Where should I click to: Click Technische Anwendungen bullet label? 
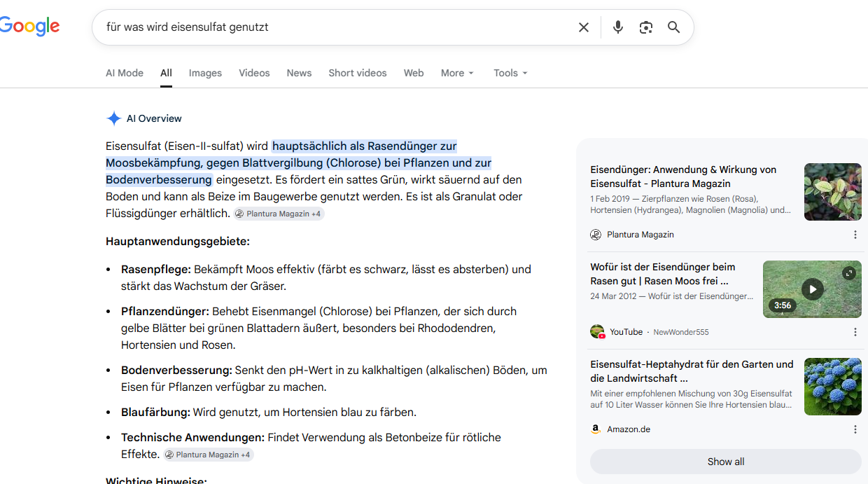192,437
